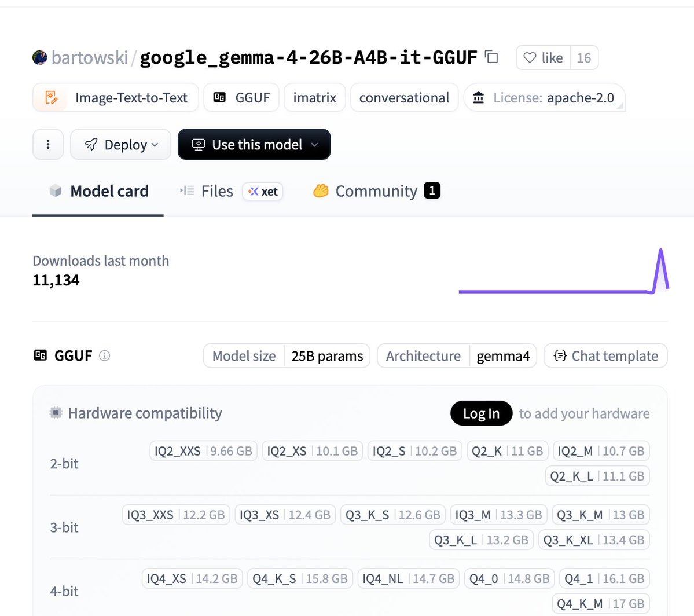Select the IQ2_XXS 9.66 GB quantization
The height and width of the screenshot is (616, 694).
[x=203, y=451]
